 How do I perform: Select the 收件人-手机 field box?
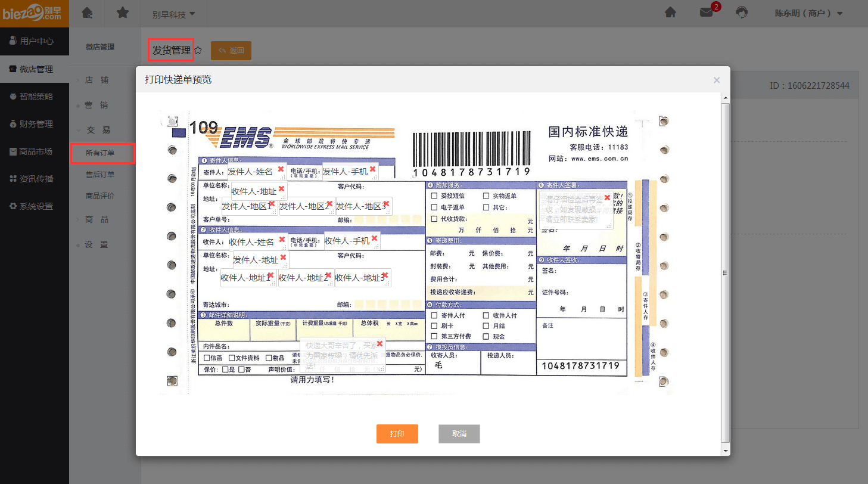point(352,241)
